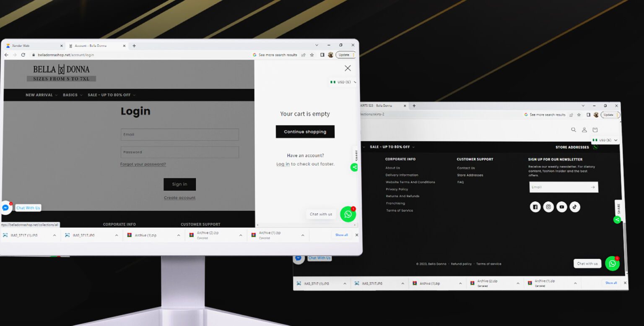Open Archive (2).zip download chevron in login window

pos(241,235)
